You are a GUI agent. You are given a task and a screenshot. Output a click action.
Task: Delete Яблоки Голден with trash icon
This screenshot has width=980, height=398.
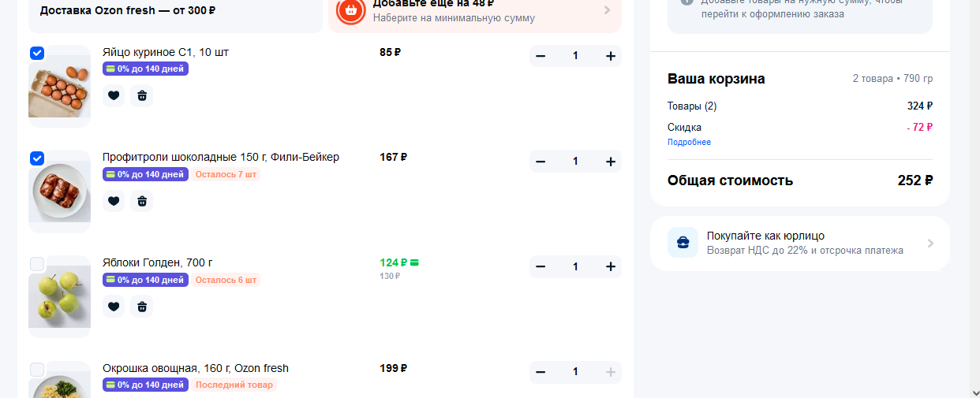click(x=142, y=307)
